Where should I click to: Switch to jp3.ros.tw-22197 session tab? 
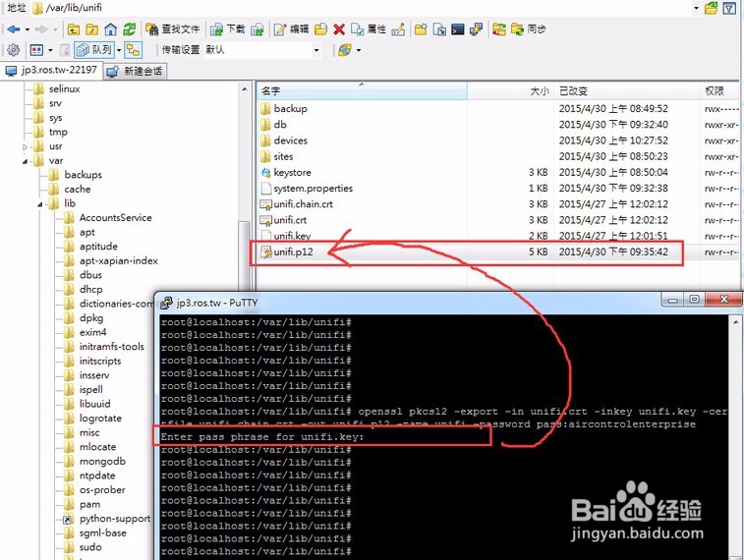[51, 70]
